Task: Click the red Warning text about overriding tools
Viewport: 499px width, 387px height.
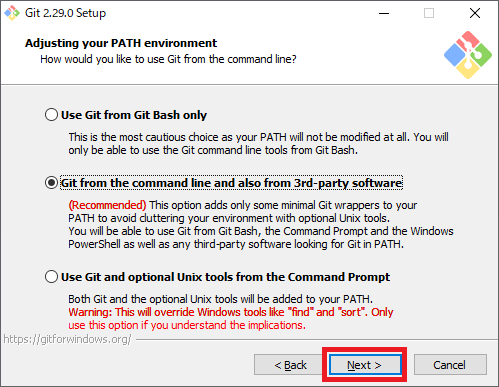Action: (231, 318)
